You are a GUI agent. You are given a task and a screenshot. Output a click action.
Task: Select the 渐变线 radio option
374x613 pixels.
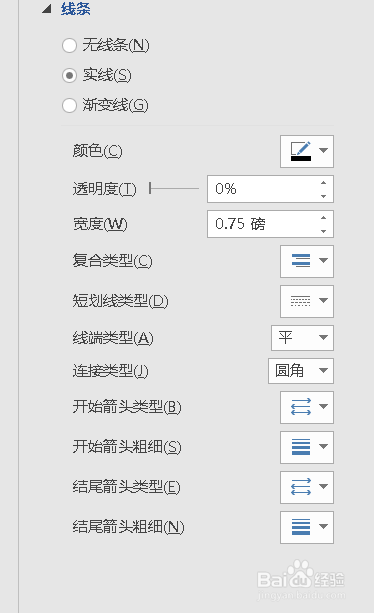(x=69, y=106)
